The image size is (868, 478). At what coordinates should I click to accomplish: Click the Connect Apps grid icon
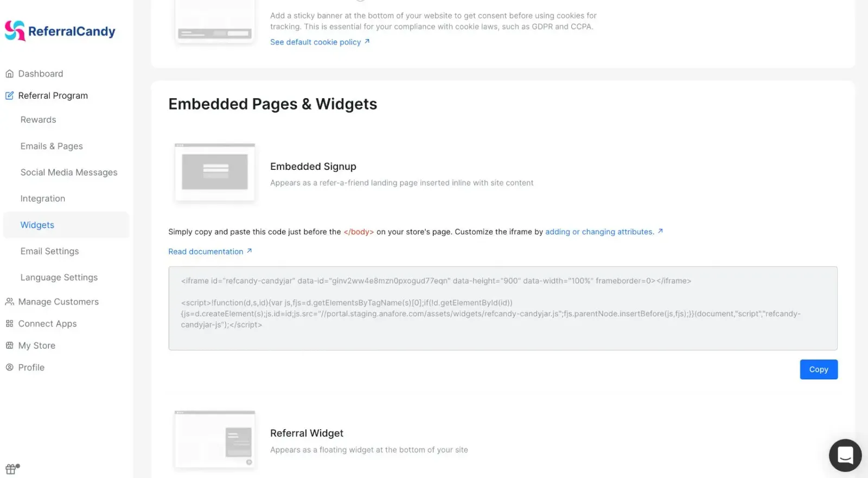[9, 323]
